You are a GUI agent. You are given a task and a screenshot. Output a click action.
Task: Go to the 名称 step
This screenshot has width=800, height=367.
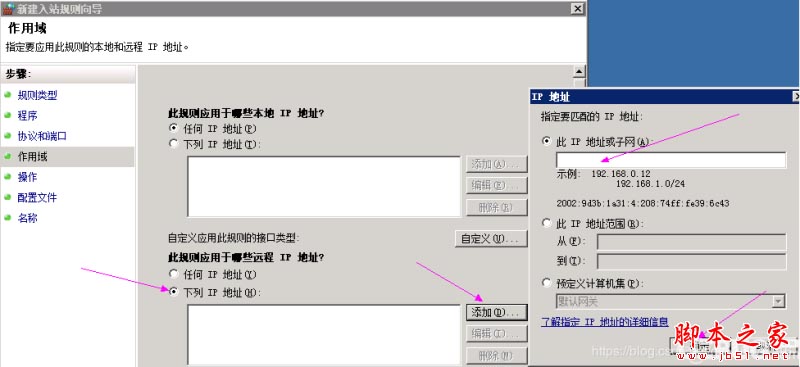pos(28,218)
